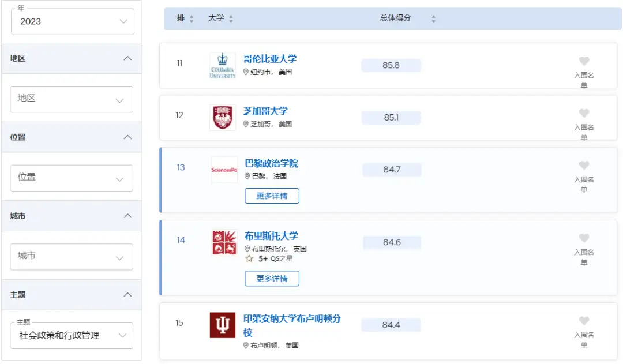
Task: Click University of Bristol logo
Action: point(224,242)
